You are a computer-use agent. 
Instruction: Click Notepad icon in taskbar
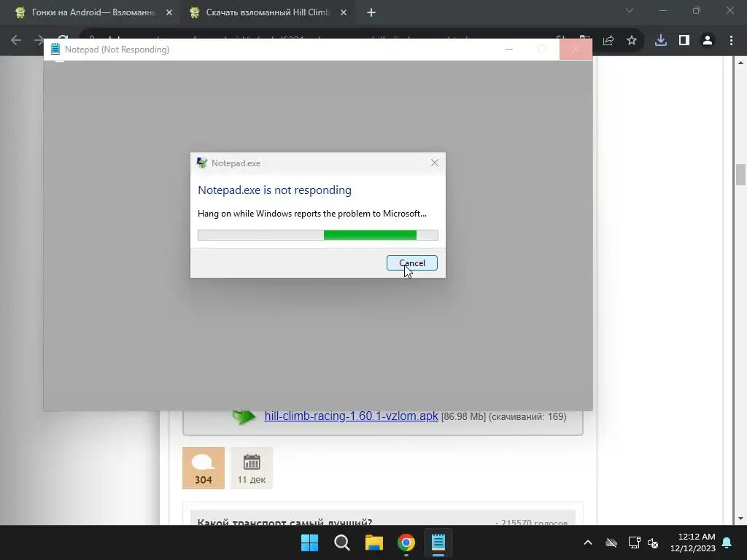click(438, 542)
